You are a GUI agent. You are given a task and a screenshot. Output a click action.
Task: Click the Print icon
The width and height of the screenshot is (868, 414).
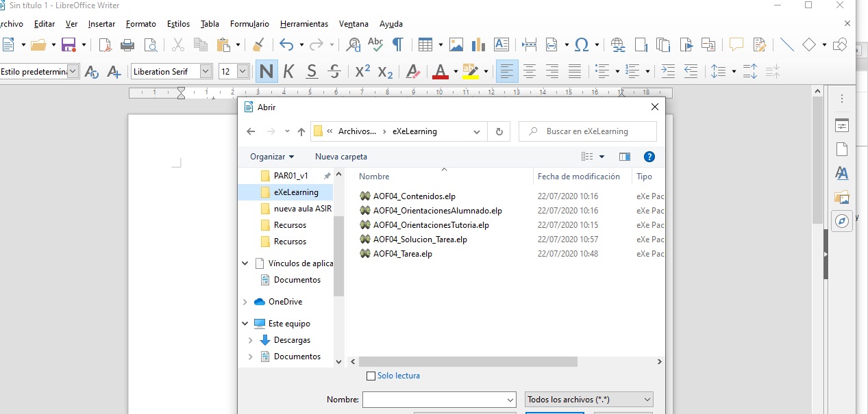click(127, 45)
